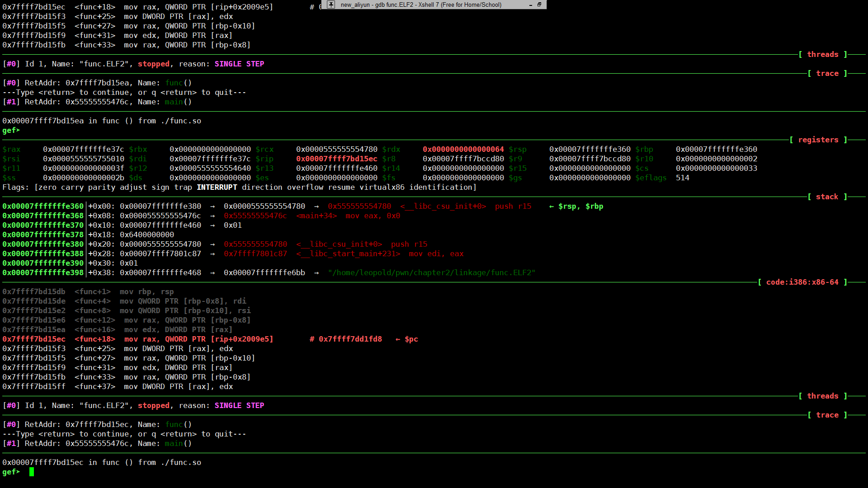This screenshot has height=488, width=868.
Task: Click the red <main+34> symbol in stack
Action: click(x=316, y=216)
